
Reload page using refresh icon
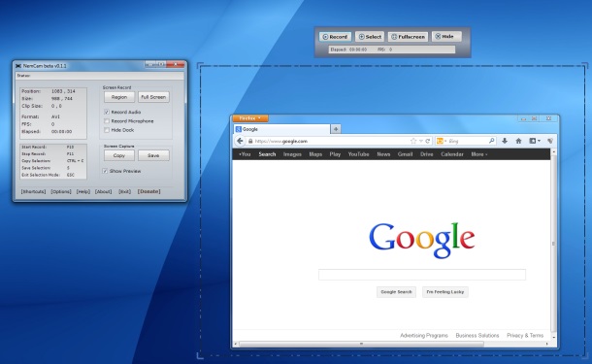pyautogui.click(x=428, y=141)
